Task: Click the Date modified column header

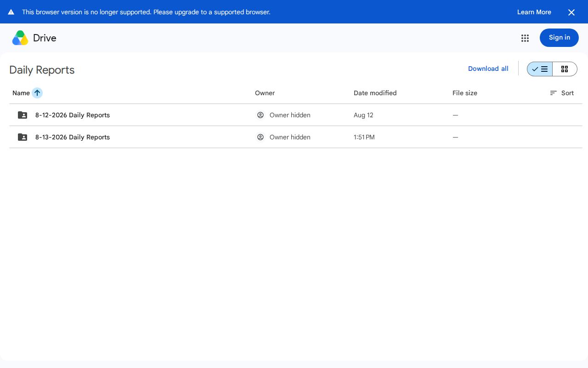Action: (x=375, y=93)
